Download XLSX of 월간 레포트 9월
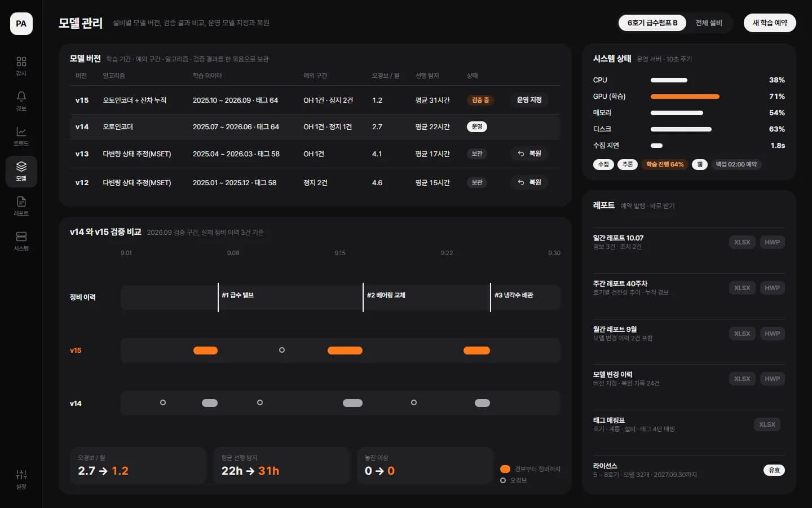The width and height of the screenshot is (812, 508). 742,334
